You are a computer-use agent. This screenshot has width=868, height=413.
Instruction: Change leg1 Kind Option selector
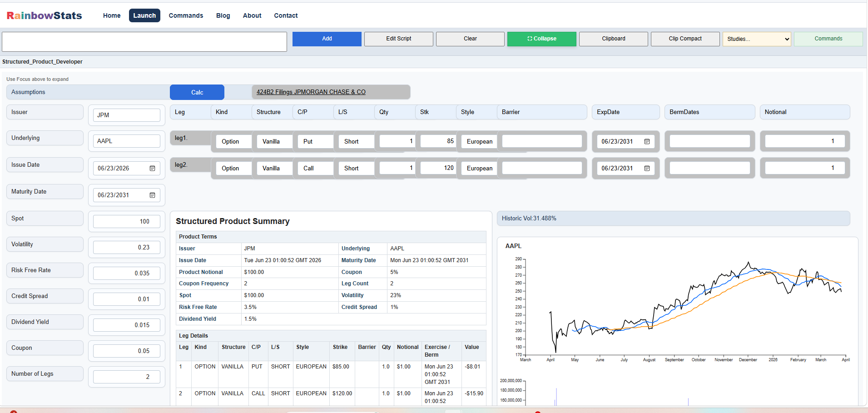[233, 141]
